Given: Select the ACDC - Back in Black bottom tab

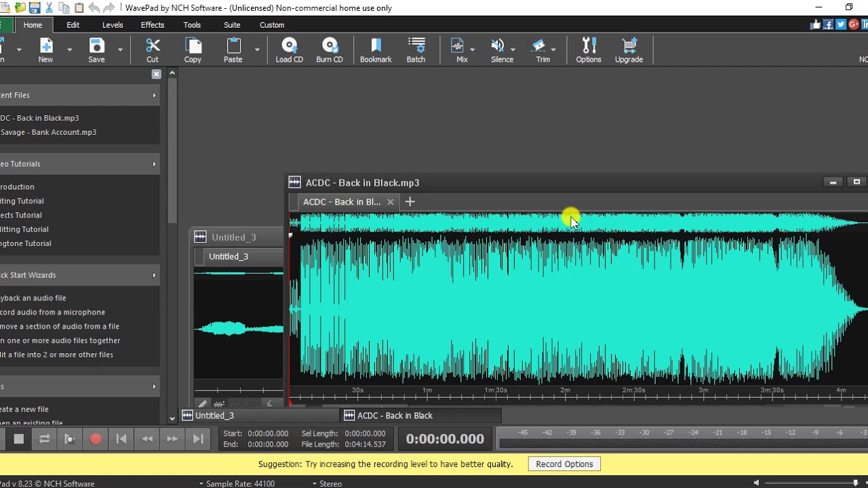Looking at the screenshot, I should [x=421, y=415].
